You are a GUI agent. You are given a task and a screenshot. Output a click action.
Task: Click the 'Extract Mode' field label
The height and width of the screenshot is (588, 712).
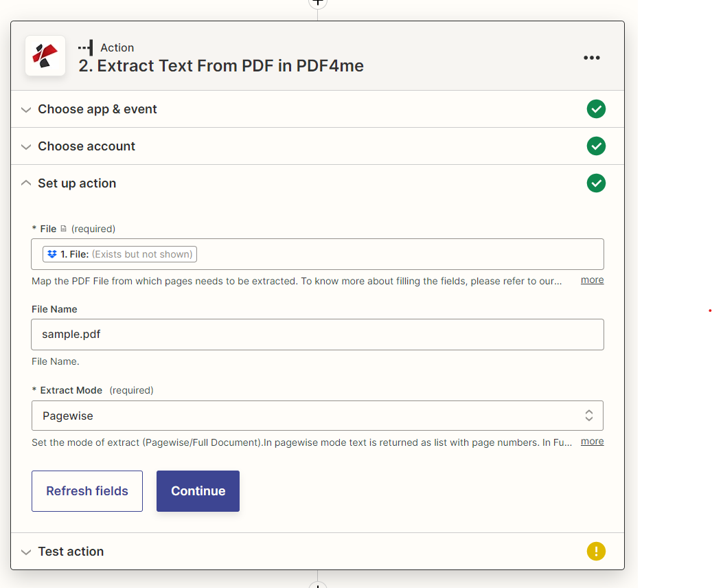pyautogui.click(x=71, y=390)
